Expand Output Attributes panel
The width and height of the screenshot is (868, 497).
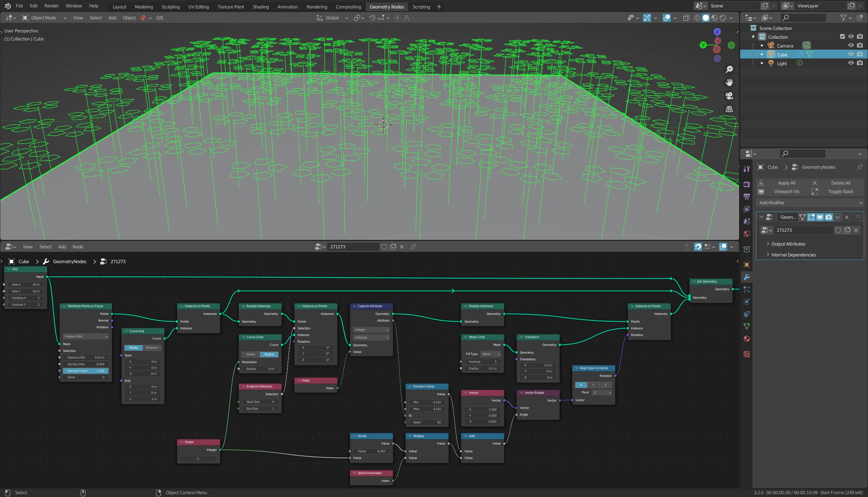[x=788, y=244]
